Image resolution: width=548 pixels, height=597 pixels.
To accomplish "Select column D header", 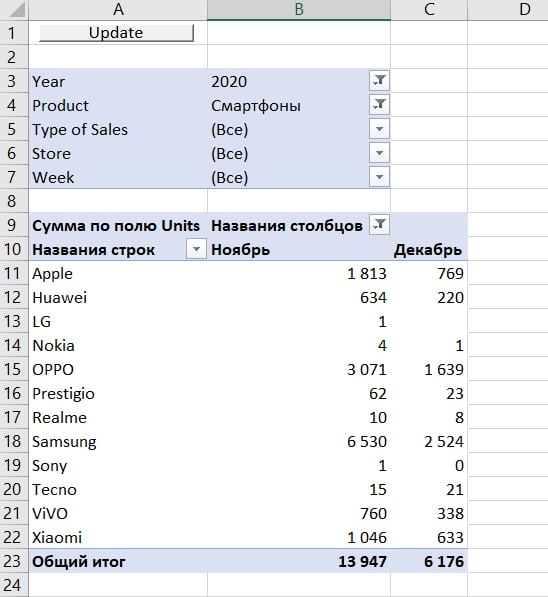I will [524, 10].
